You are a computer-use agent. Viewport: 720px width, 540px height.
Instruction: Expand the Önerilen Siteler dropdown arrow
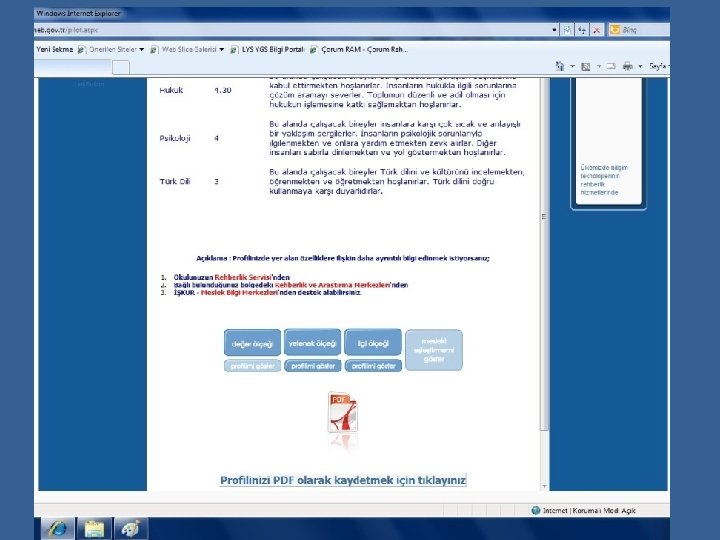tap(142, 49)
